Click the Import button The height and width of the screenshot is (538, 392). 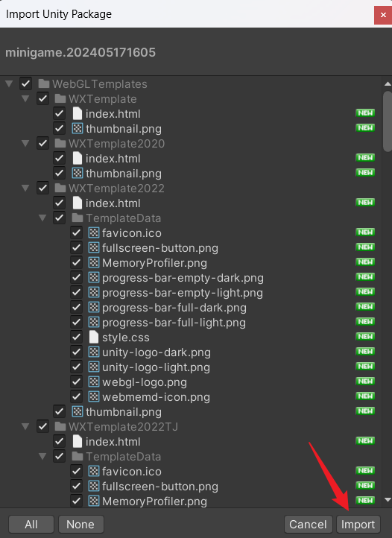pos(358,525)
